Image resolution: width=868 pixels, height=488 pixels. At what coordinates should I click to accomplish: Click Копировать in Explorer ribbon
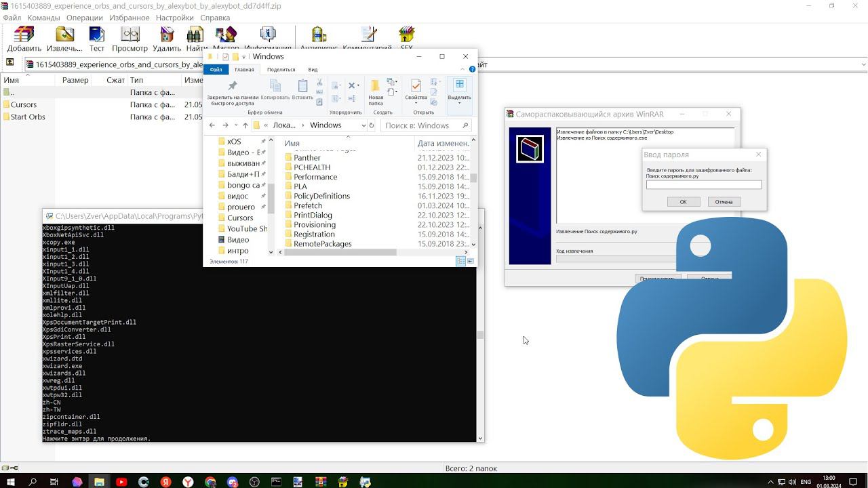coord(275,90)
